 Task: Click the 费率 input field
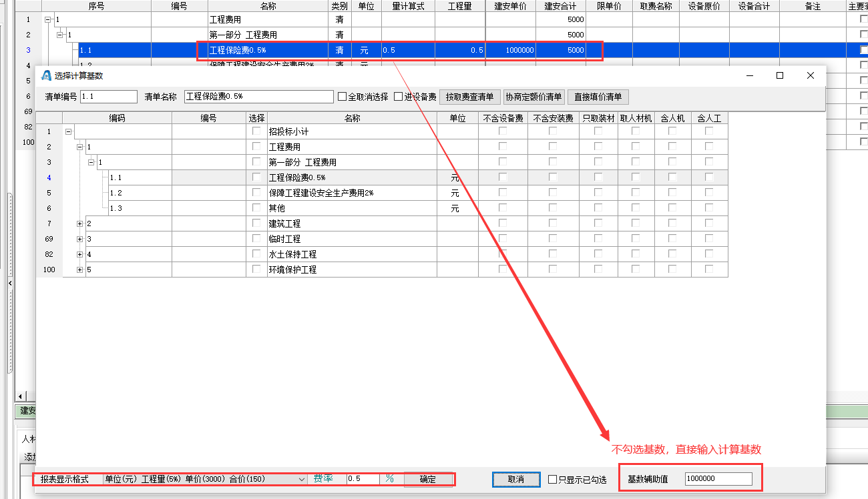click(x=363, y=479)
